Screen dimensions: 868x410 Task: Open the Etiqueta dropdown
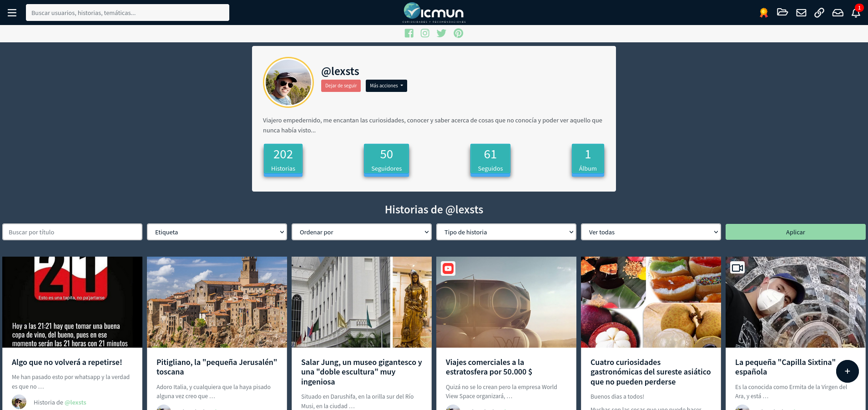[x=217, y=232]
